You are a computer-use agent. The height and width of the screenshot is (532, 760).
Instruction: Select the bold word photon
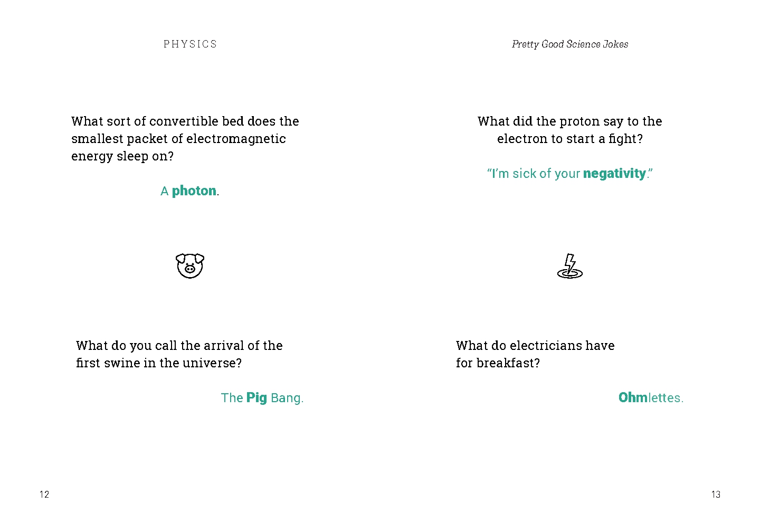point(194,191)
